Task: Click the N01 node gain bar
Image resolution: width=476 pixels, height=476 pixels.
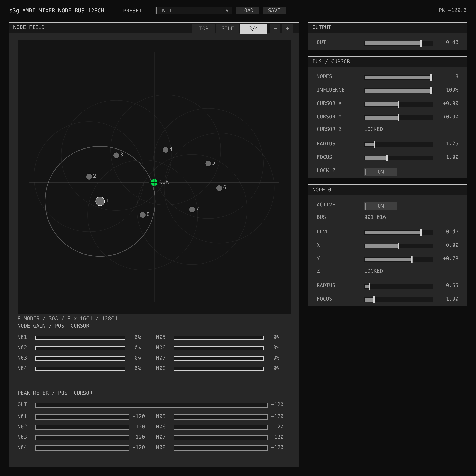Action: [80, 338]
